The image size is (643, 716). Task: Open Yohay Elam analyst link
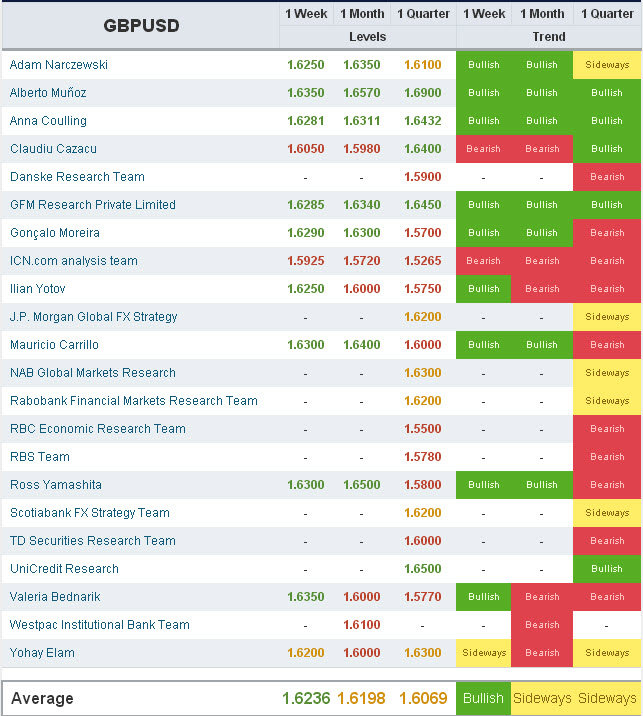[42, 653]
